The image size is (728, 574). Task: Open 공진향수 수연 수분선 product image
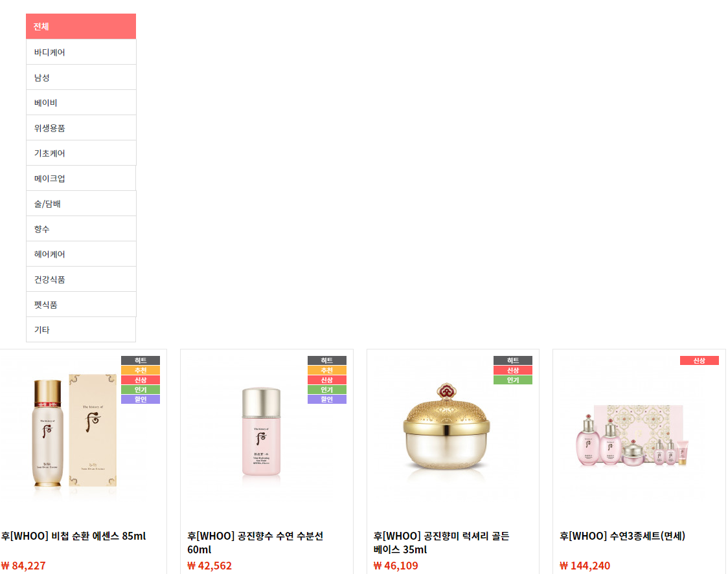[262, 432]
